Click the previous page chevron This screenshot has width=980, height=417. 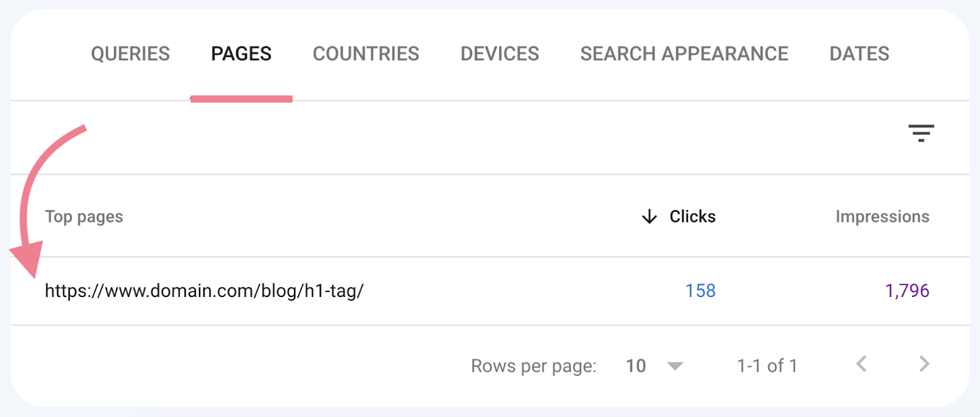pos(861,364)
